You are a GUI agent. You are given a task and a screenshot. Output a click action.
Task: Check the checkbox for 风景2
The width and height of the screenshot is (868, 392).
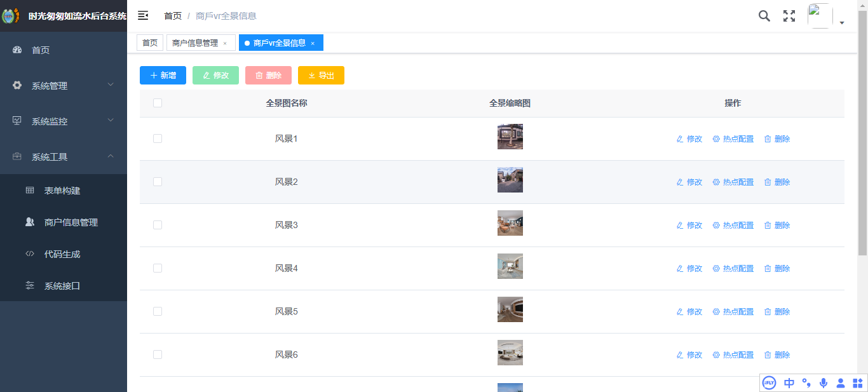click(158, 182)
